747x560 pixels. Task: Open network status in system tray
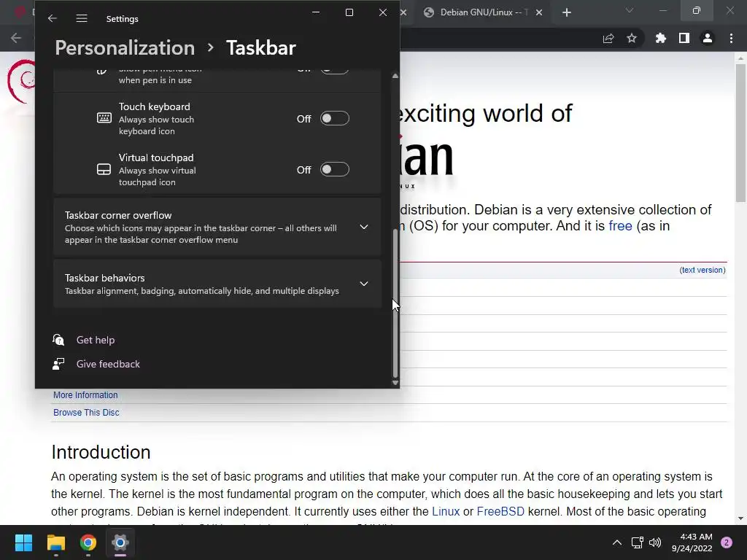(637, 542)
